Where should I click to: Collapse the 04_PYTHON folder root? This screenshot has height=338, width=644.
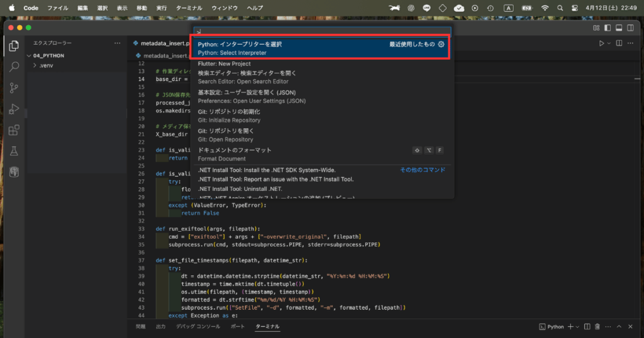coord(48,55)
